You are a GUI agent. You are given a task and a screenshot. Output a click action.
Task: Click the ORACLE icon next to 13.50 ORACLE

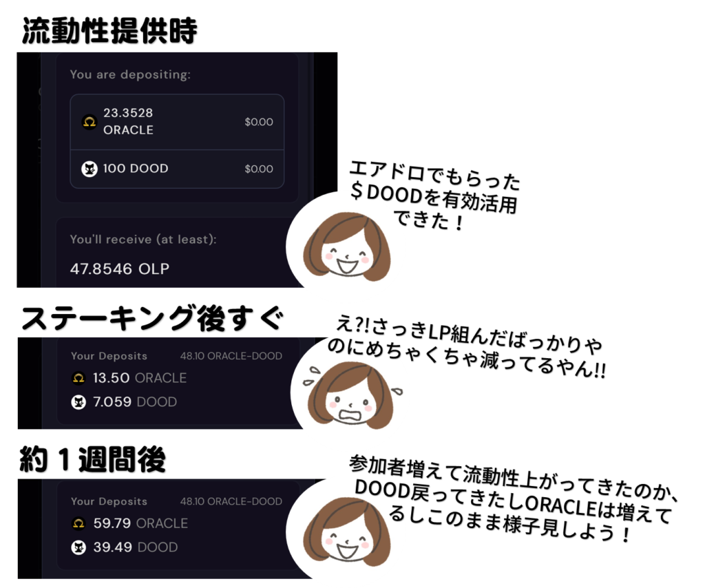click(x=78, y=378)
